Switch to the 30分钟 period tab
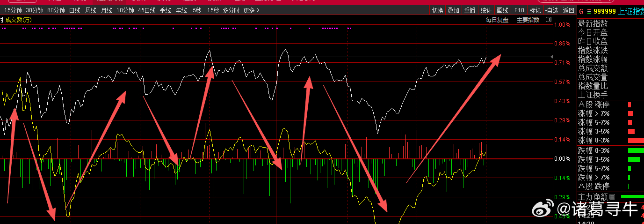 point(35,10)
